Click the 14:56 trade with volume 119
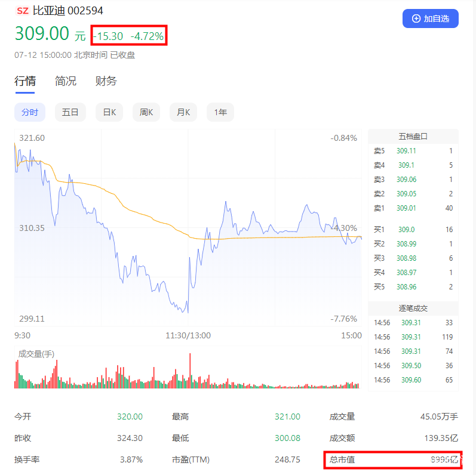 point(413,337)
